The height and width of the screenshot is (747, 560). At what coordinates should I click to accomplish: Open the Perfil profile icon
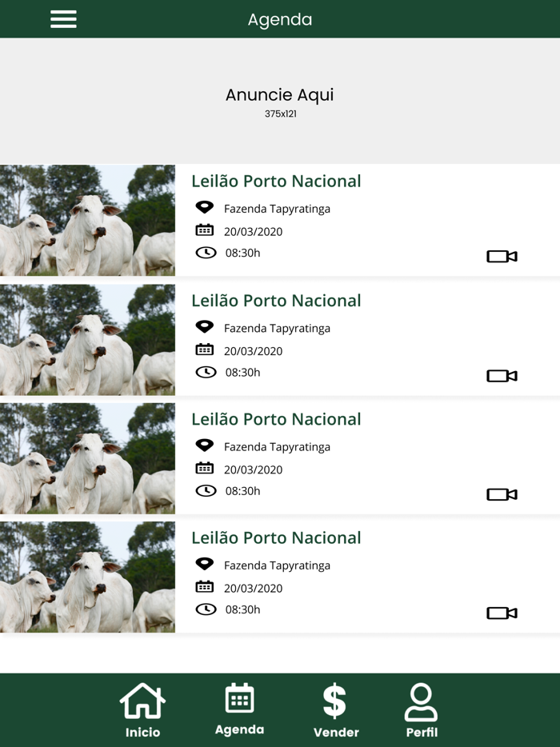pos(421,704)
